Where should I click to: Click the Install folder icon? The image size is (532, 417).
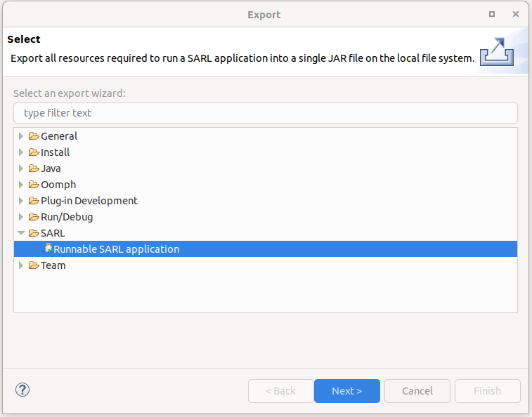tap(34, 152)
